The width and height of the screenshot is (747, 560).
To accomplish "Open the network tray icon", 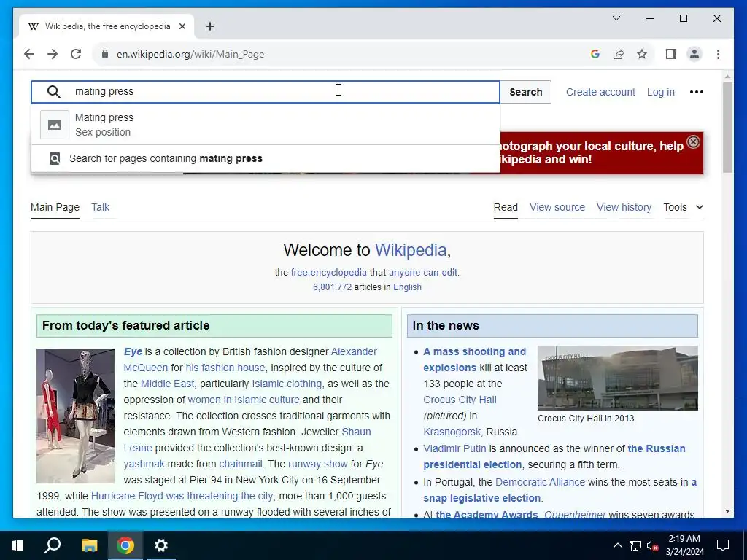I will point(635,545).
